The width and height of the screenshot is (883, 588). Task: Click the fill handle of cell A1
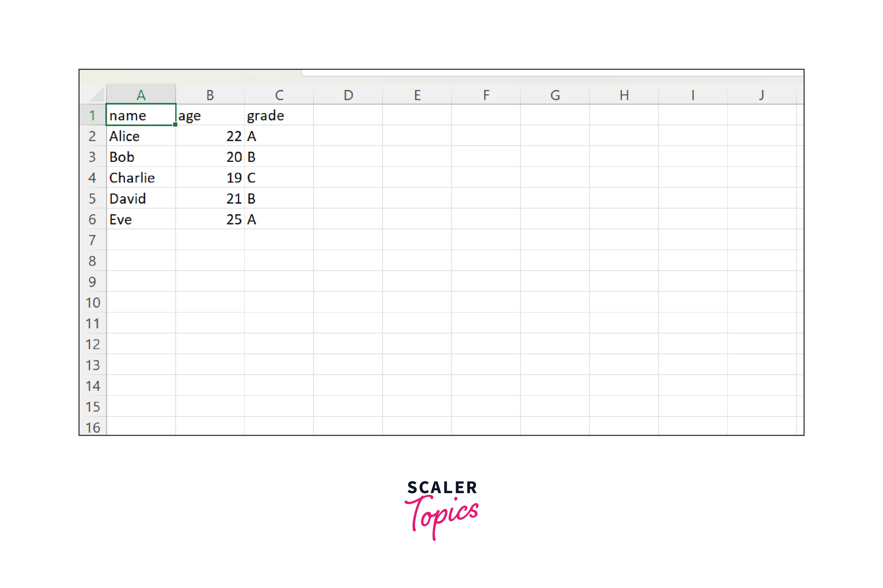tap(175, 125)
